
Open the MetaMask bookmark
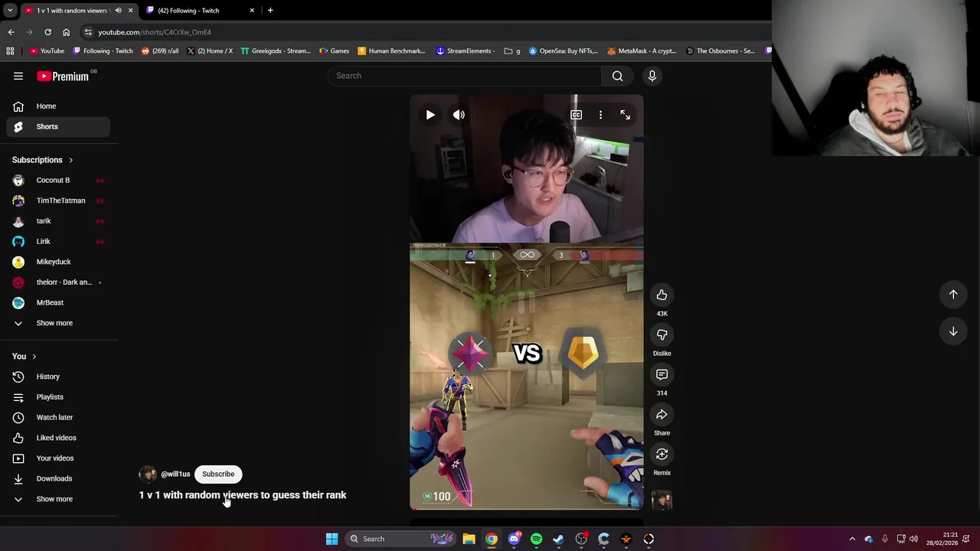pos(642,51)
